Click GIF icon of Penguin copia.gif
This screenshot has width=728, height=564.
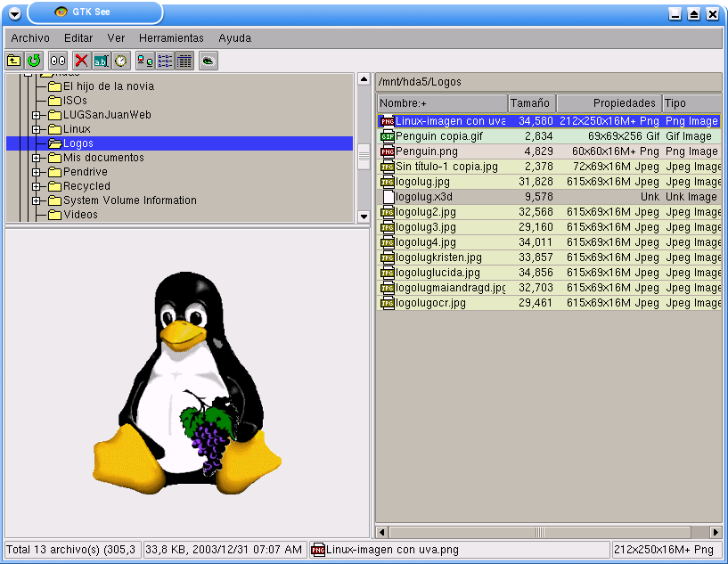click(388, 136)
